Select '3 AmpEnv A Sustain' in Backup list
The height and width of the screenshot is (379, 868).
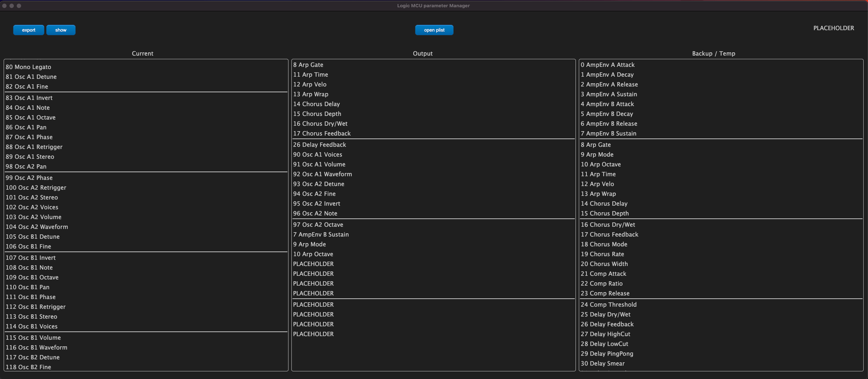(721, 94)
